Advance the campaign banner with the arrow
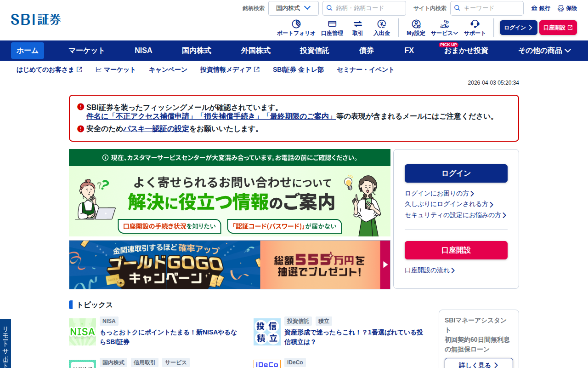 pyautogui.click(x=385, y=264)
